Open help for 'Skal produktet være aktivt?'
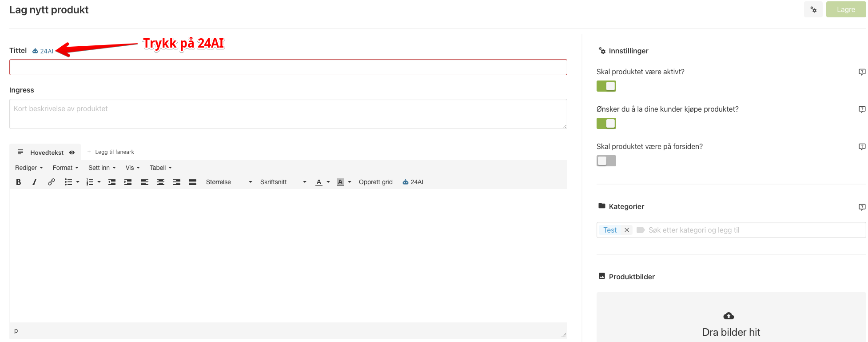The width and height of the screenshot is (868, 342). [x=862, y=72]
